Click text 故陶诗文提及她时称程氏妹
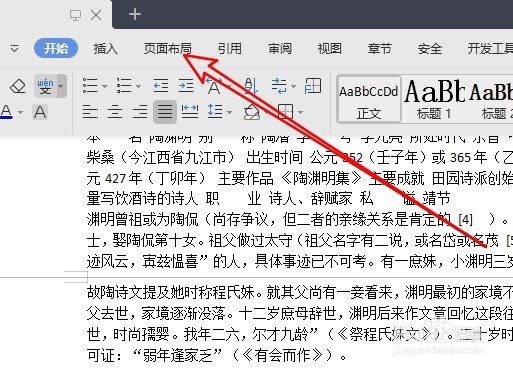513x368 pixels. click(x=171, y=293)
